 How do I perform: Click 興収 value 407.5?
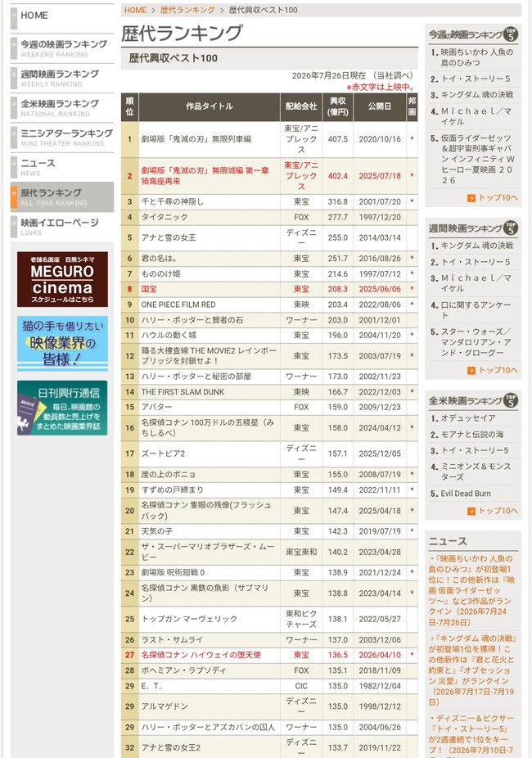tap(338, 139)
